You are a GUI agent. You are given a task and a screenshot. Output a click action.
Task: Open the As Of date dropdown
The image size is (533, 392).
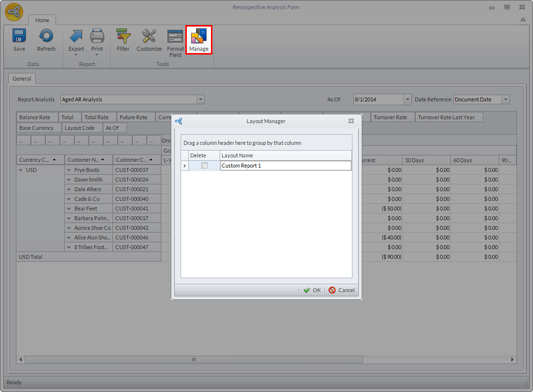click(407, 99)
